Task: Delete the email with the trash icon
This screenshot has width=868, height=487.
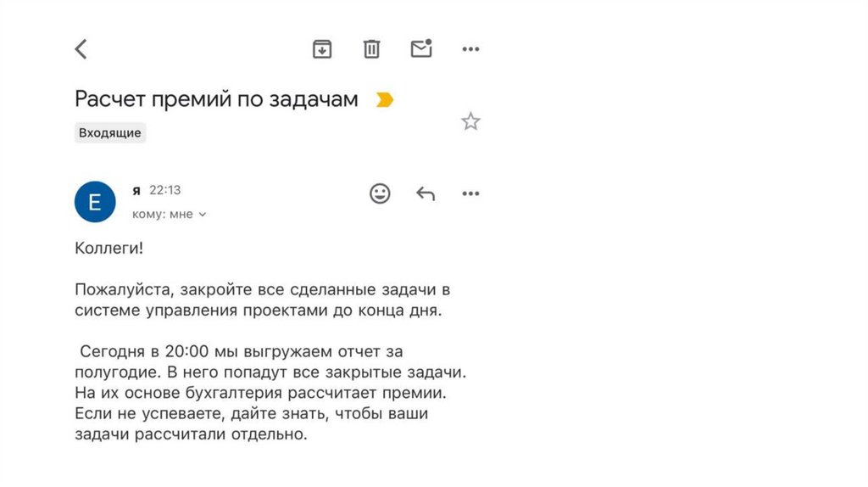Action: tap(371, 49)
